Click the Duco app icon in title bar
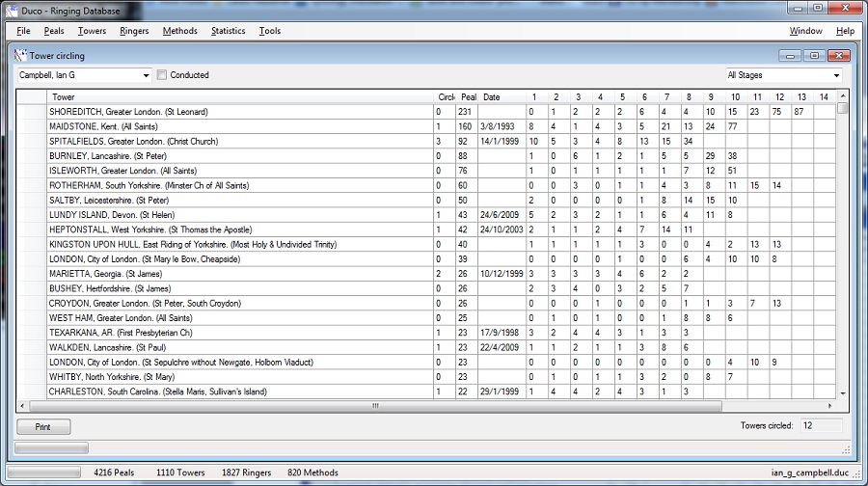 click(x=11, y=10)
